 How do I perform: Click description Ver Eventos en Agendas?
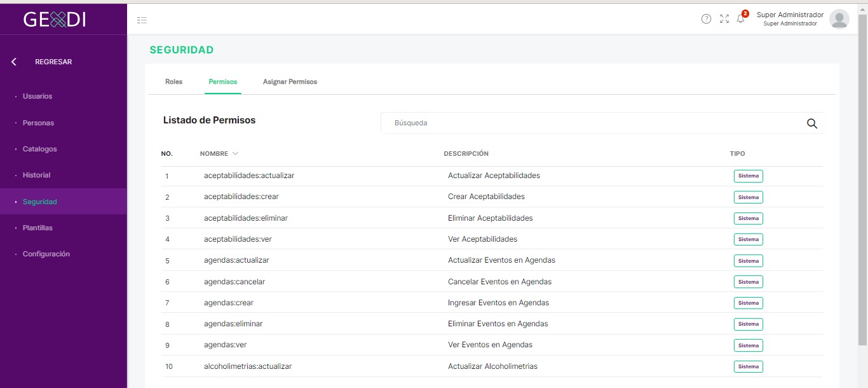pyautogui.click(x=490, y=345)
